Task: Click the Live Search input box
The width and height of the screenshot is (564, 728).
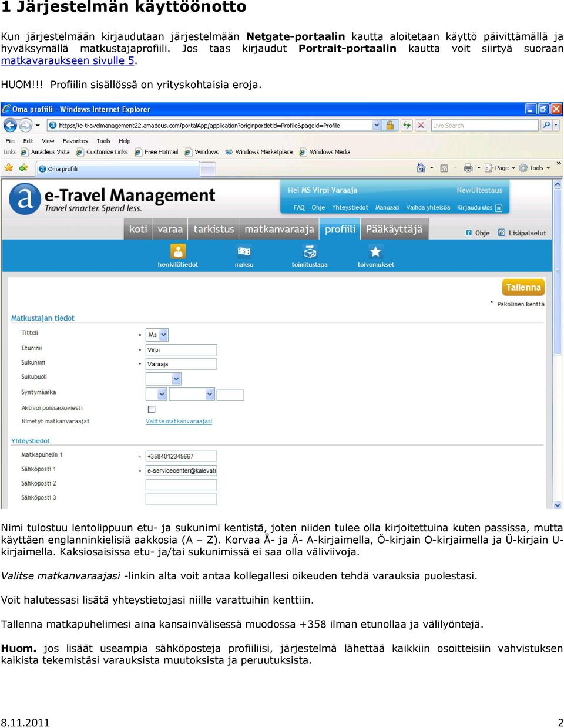Action: tap(485, 125)
